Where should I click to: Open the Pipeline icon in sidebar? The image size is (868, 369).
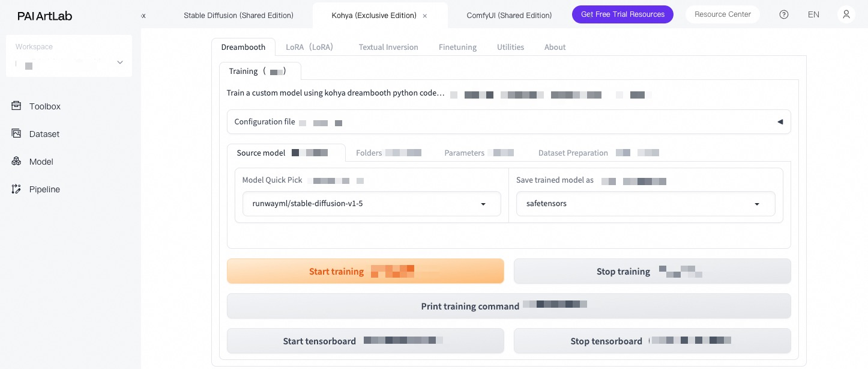pyautogui.click(x=16, y=189)
